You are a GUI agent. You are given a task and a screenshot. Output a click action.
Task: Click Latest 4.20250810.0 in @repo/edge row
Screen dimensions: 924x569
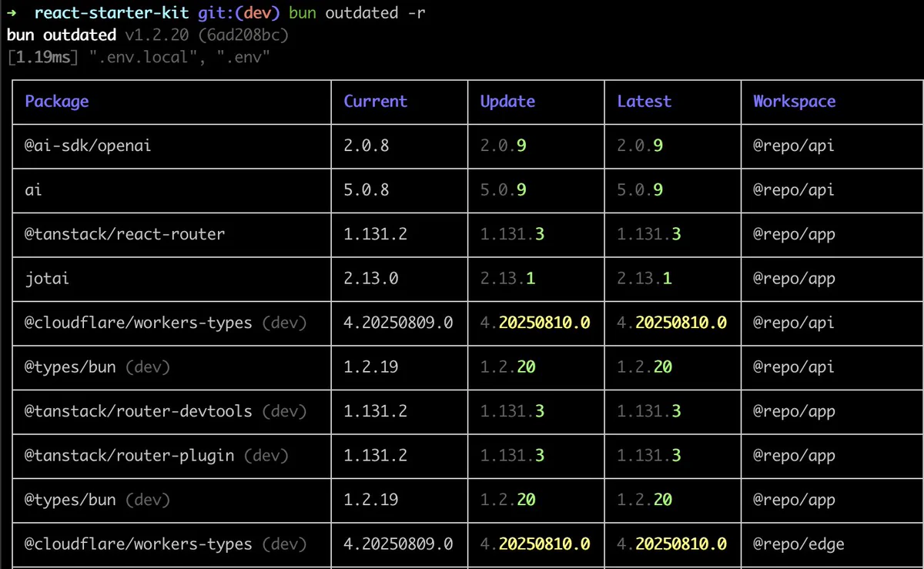672,544
